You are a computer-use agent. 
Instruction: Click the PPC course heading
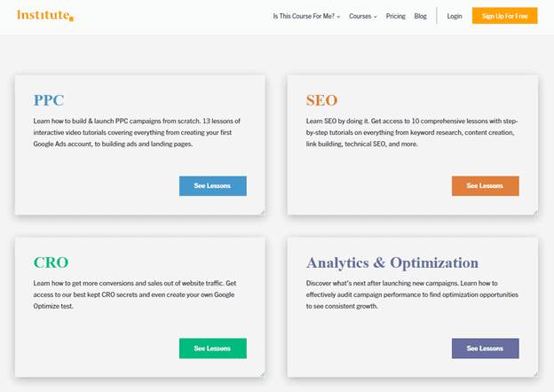(x=49, y=100)
